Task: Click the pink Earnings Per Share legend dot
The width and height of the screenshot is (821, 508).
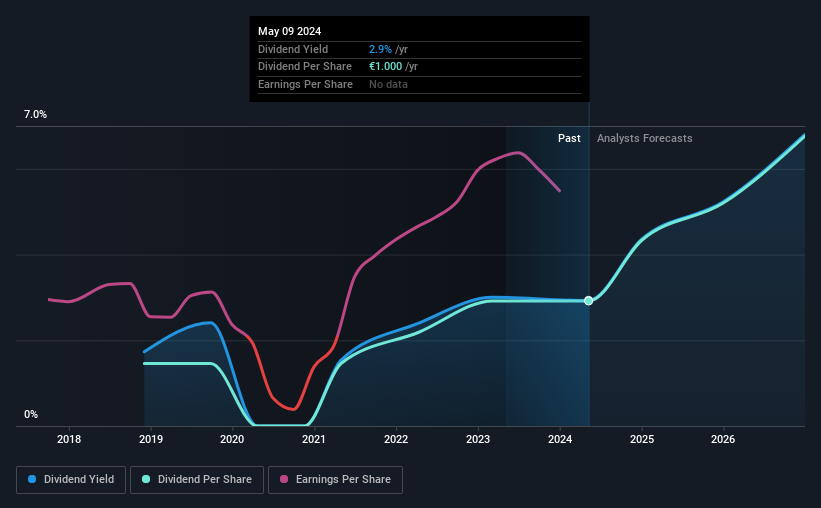Action: (x=284, y=479)
